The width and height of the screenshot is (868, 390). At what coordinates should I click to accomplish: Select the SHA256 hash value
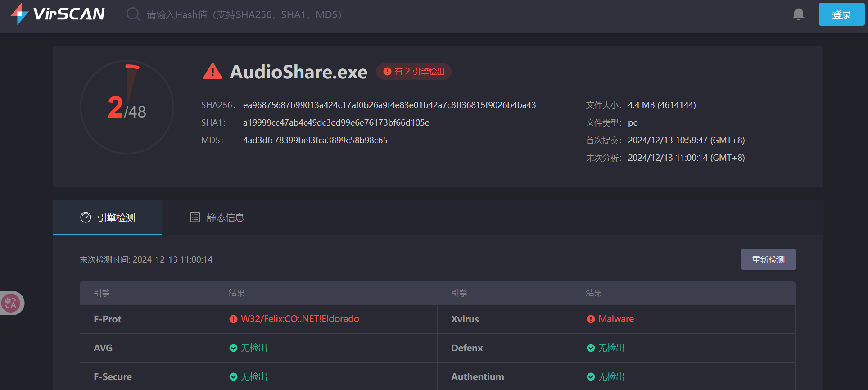tap(389, 105)
